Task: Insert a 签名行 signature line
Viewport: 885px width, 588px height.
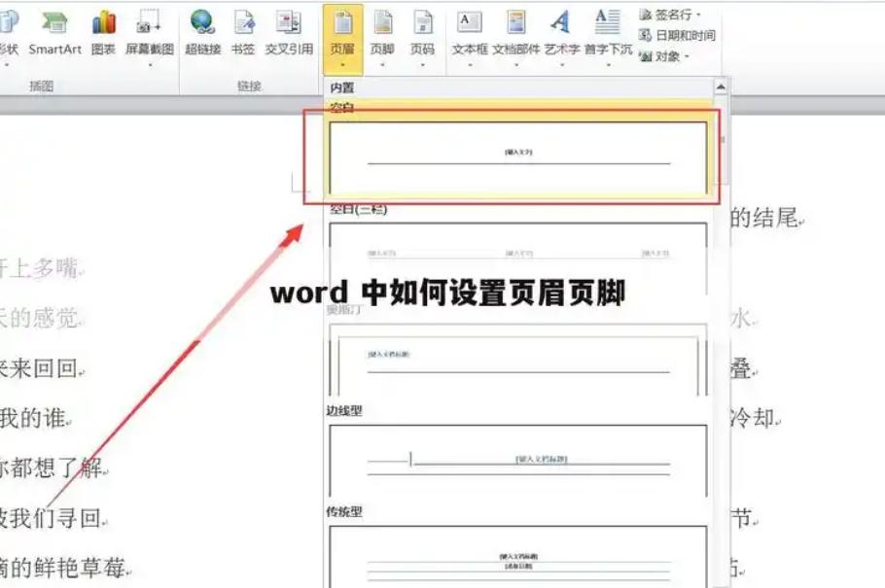Action: pos(669,15)
